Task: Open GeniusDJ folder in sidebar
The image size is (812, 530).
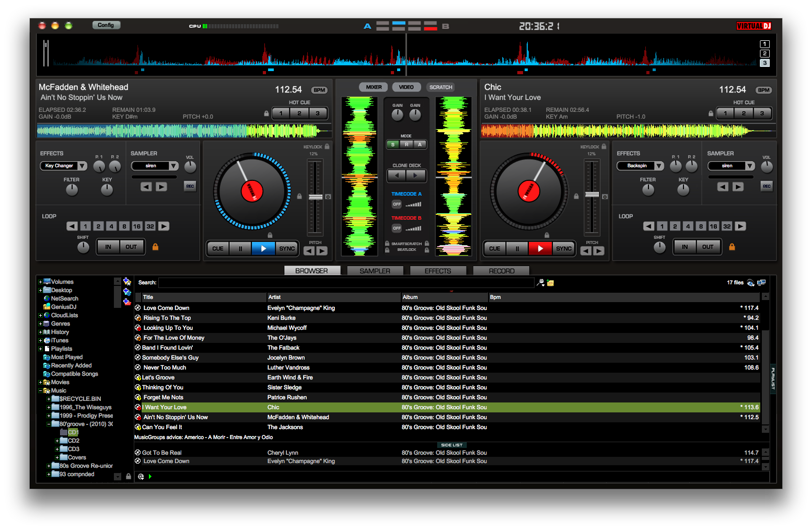Action: pos(47,307)
